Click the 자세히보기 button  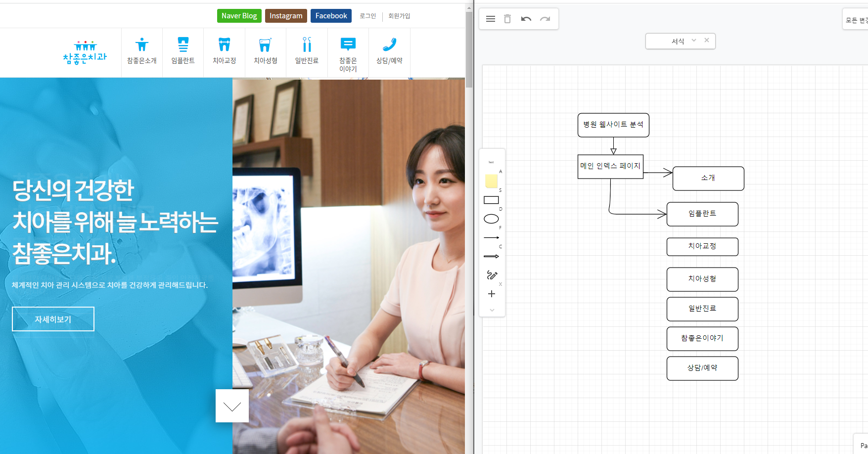[x=53, y=319]
